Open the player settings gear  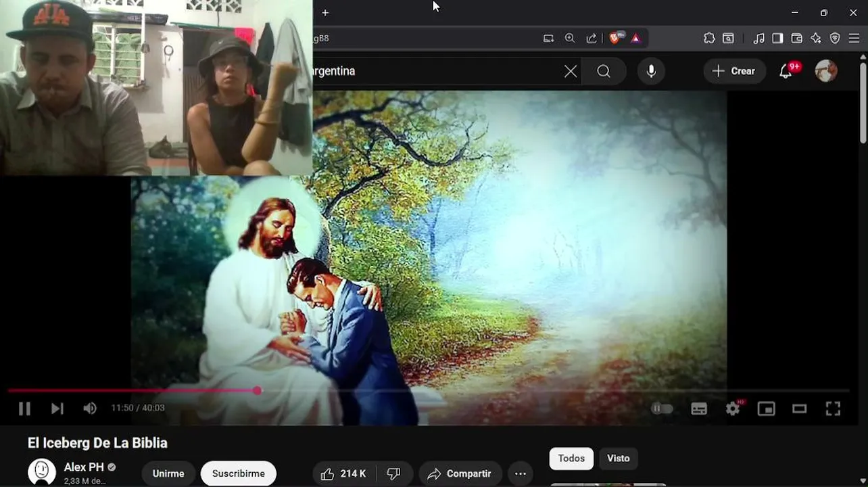point(733,409)
